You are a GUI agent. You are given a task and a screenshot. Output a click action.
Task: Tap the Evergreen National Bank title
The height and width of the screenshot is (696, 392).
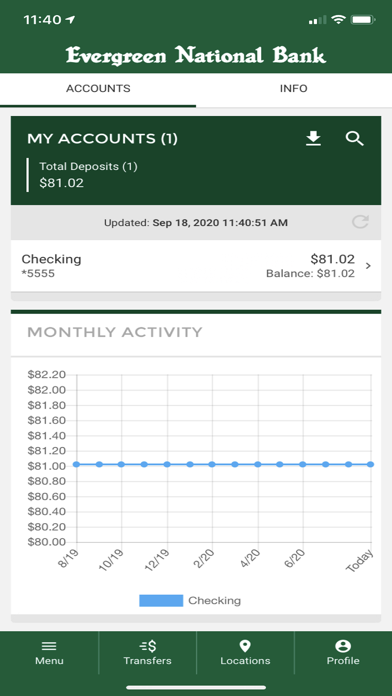[x=196, y=55]
